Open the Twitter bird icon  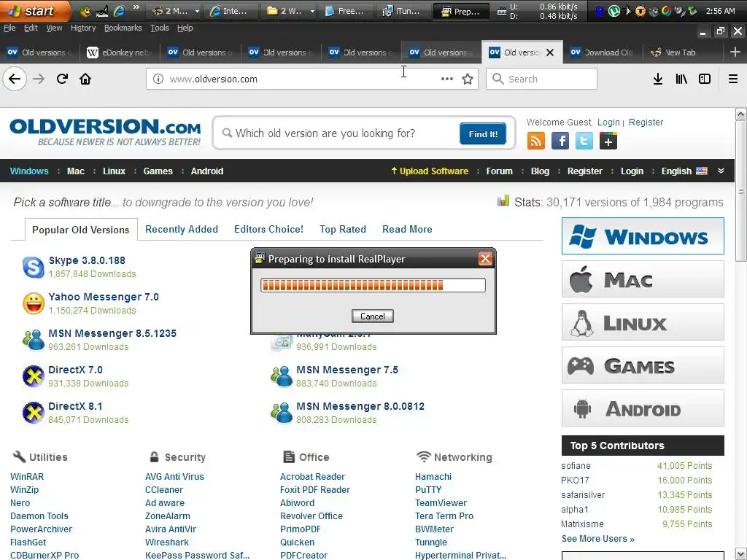584,141
